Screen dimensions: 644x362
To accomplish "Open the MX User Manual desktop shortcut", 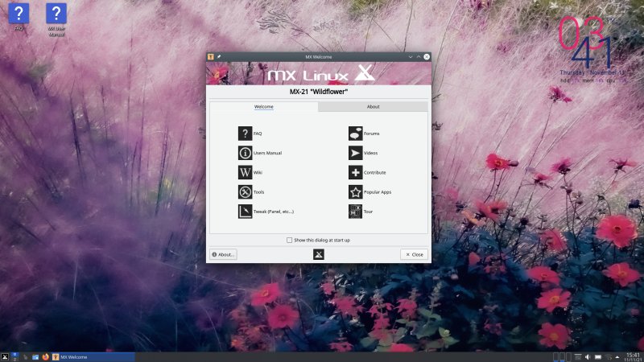I will (x=56, y=19).
